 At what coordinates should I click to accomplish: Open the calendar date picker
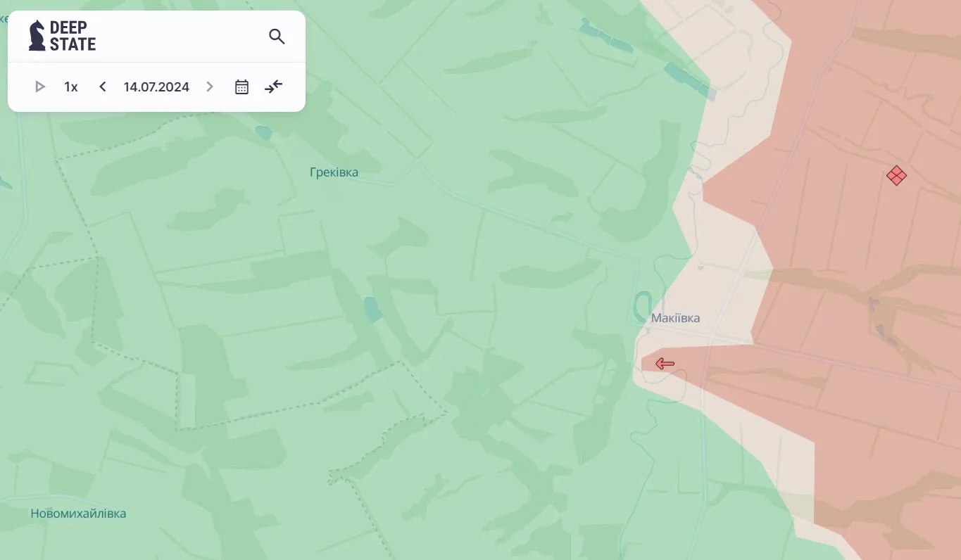tap(241, 87)
